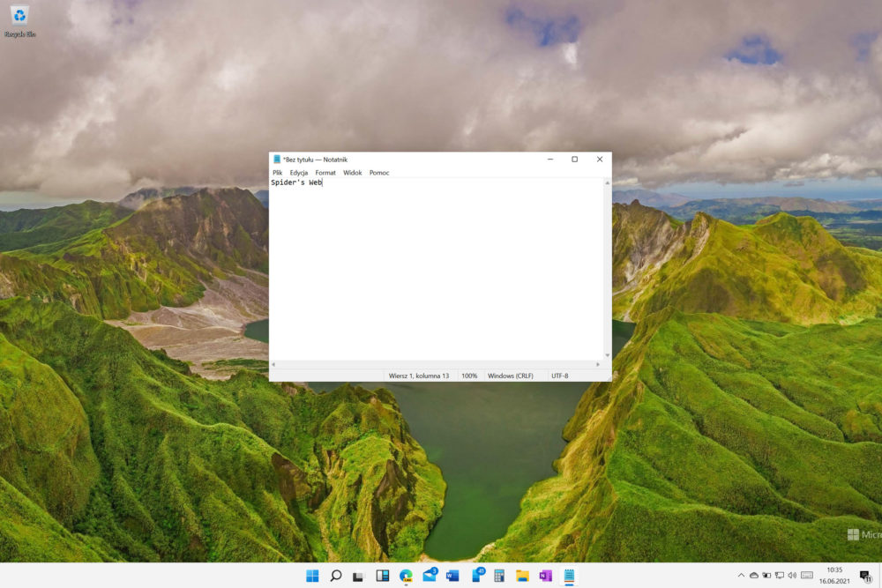
Task: Close the Notatnik window
Action: (x=600, y=160)
